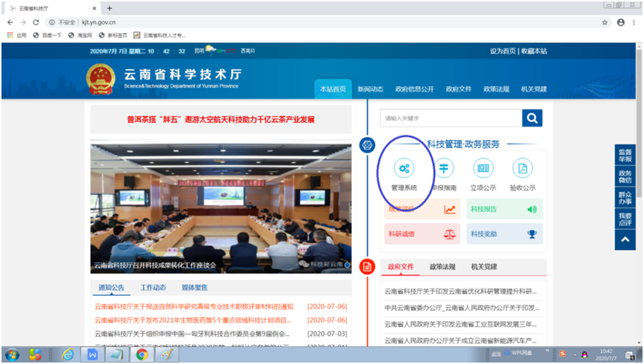Reload the page
Image resolution: width=644 pixels, height=364 pixels.
pos(36,22)
